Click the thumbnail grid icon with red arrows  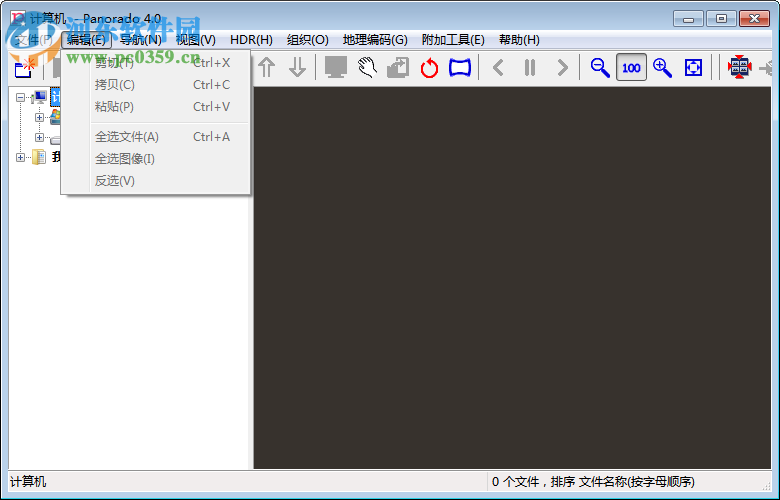pyautogui.click(x=739, y=67)
